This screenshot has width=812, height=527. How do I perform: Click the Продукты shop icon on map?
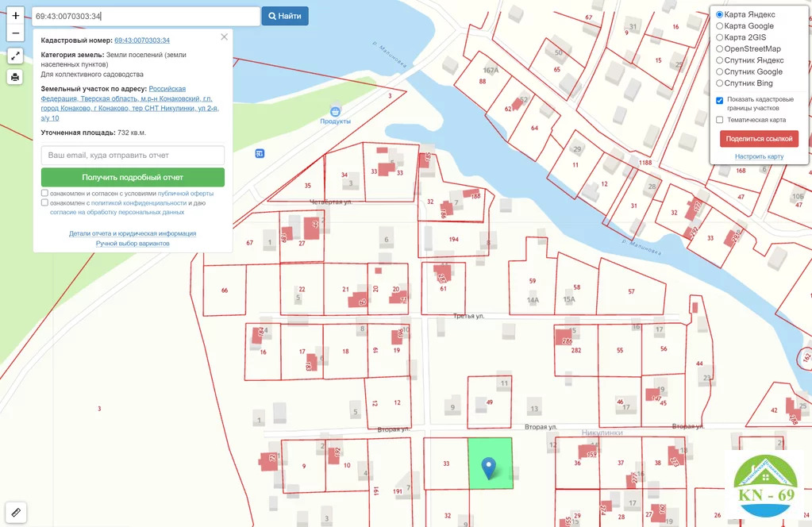click(335, 110)
